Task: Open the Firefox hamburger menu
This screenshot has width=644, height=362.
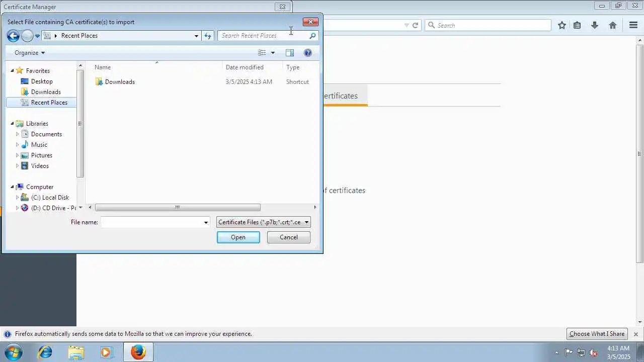Action: tap(633, 25)
